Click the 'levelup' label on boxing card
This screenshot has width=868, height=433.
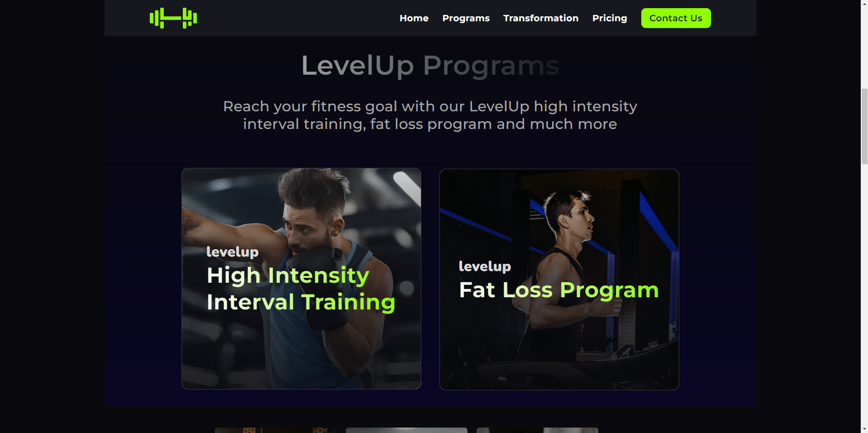(232, 252)
